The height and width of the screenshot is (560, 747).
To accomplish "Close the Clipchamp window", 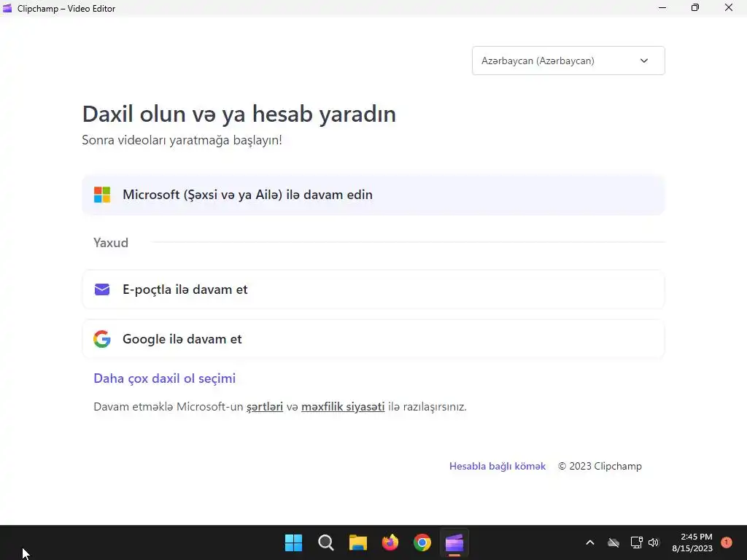I will click(729, 8).
